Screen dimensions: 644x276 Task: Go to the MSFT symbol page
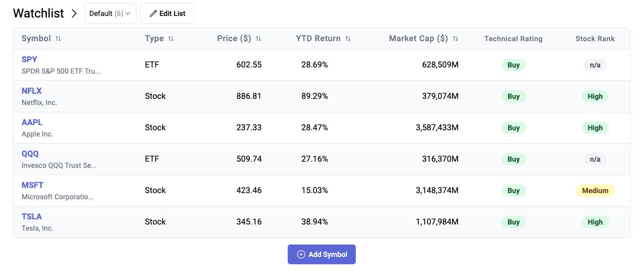tap(32, 185)
